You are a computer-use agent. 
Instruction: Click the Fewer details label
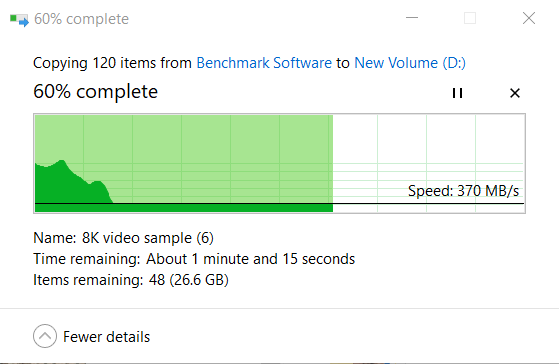[x=107, y=337]
